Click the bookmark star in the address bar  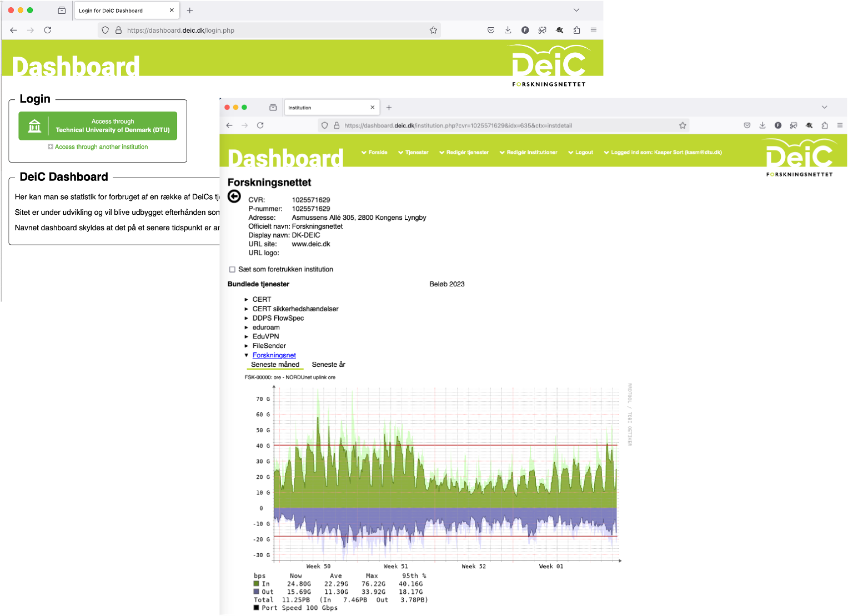(683, 125)
